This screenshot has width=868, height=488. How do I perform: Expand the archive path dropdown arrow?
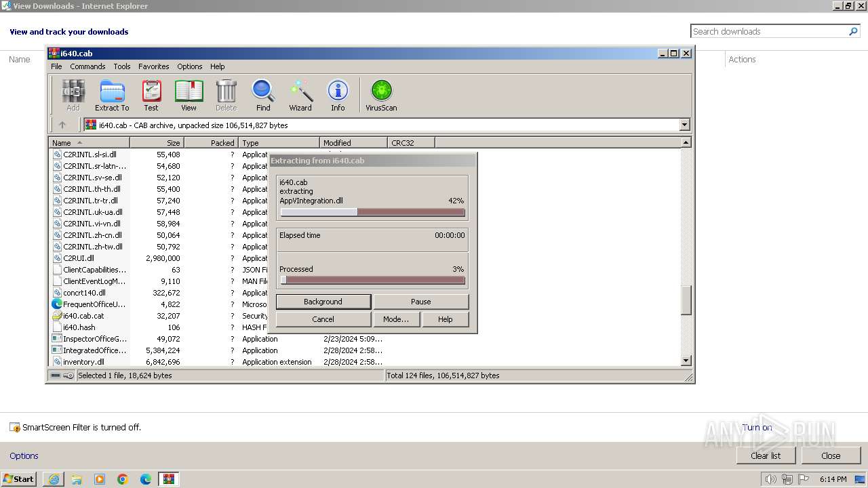click(x=684, y=125)
